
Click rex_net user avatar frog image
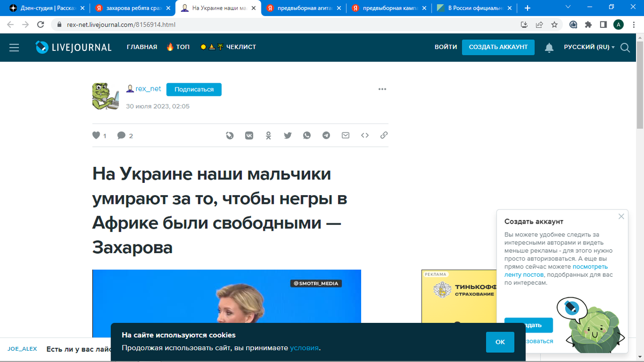[105, 97]
